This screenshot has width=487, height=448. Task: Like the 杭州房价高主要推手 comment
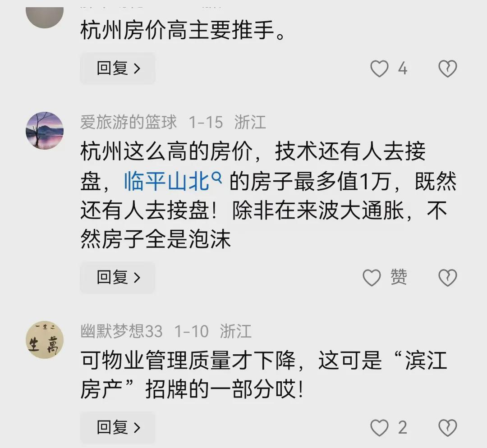point(379,69)
